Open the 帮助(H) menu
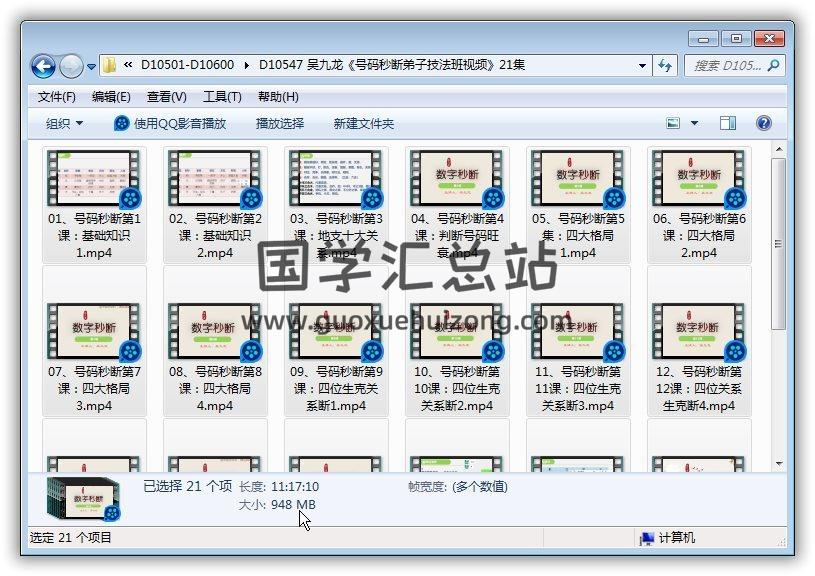Screen dimensions: 815x576 click(278, 97)
